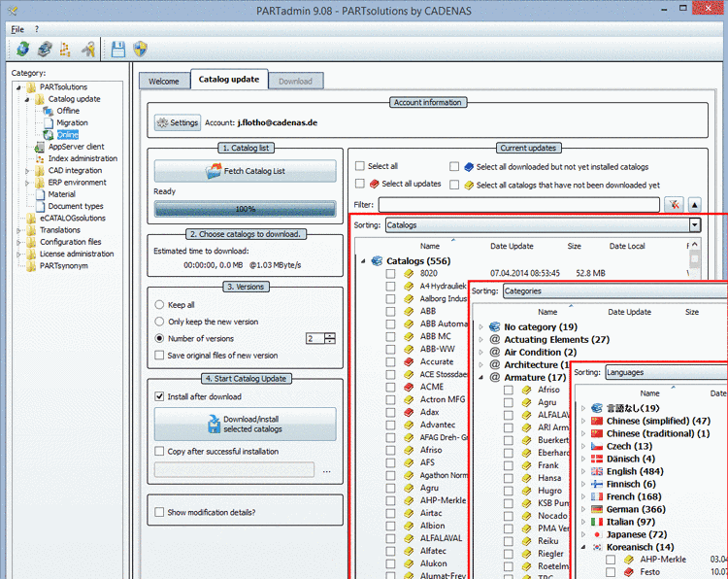Viewport: 728px width, 579px height.
Task: Click inside the Filter input field
Action: pyautogui.click(x=518, y=204)
